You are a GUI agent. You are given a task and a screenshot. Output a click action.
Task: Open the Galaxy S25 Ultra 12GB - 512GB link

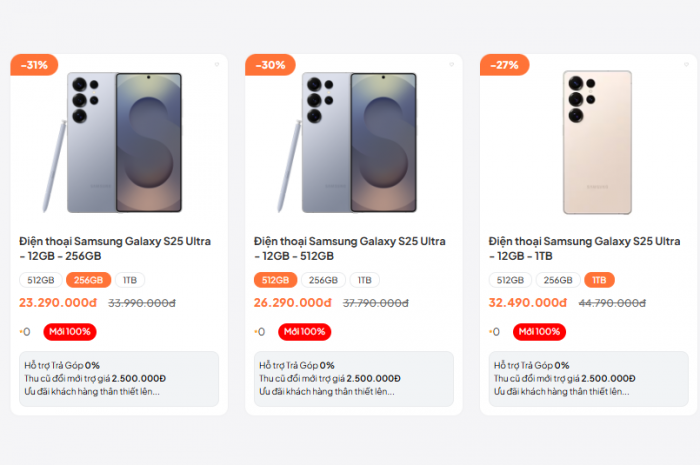tap(350, 249)
